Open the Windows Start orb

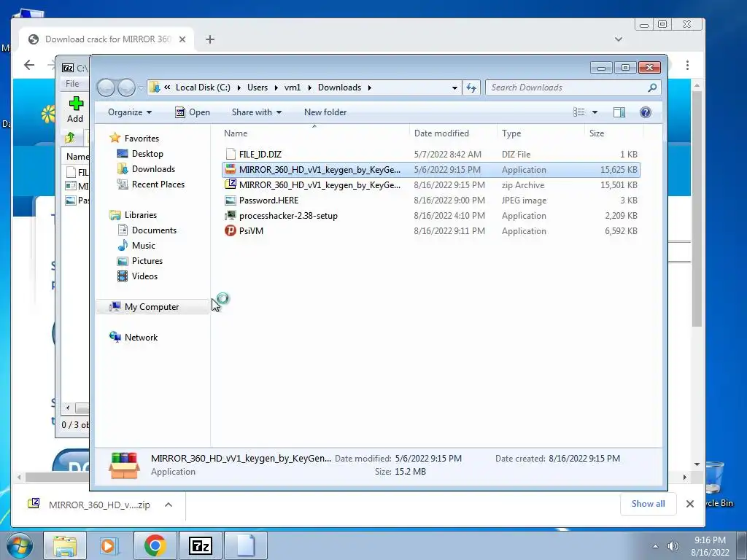20,545
